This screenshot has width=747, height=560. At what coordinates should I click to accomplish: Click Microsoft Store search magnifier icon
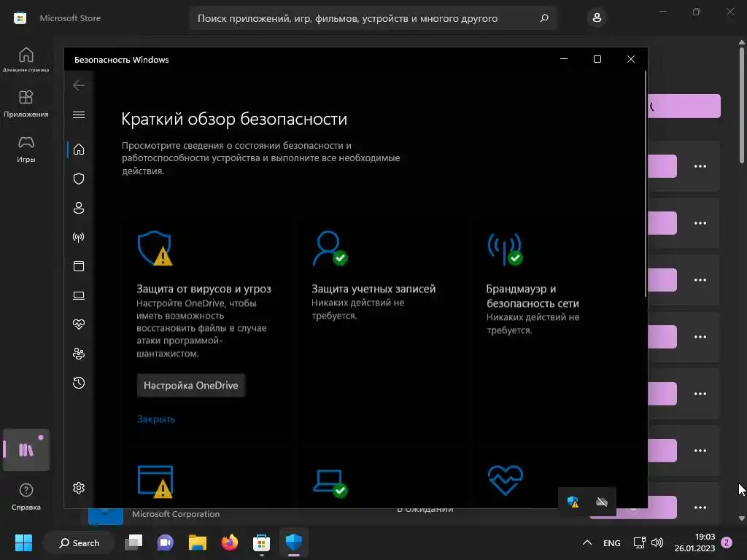tap(544, 18)
